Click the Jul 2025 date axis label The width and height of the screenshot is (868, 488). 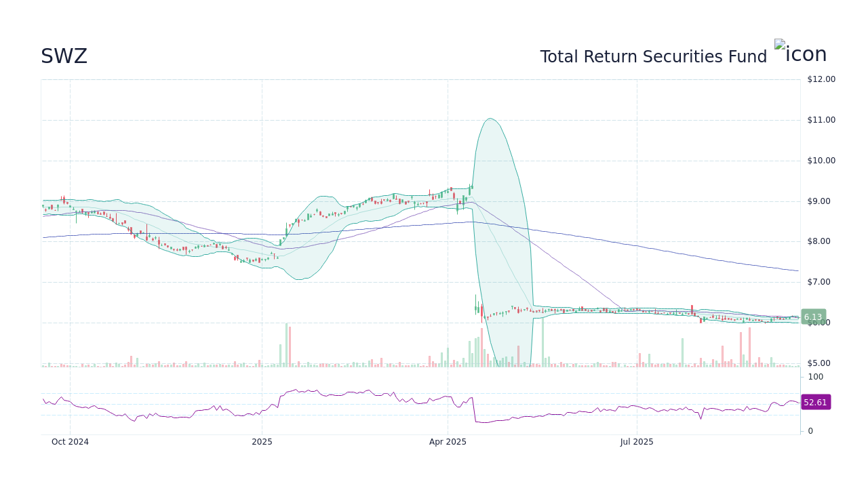637,442
